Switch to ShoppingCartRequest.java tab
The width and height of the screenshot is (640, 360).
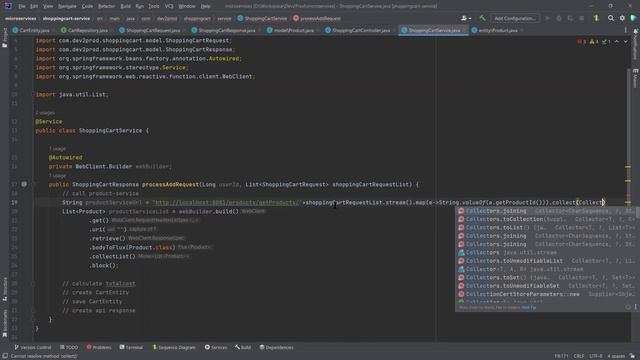click(x=152, y=30)
